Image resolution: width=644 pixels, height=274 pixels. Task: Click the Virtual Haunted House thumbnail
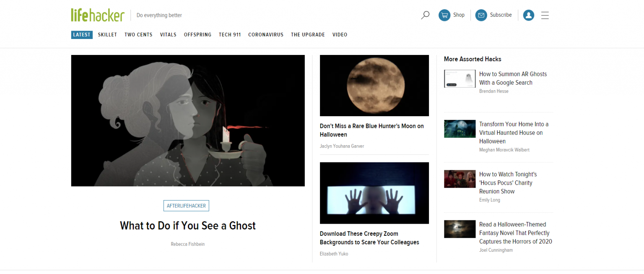pos(460,129)
